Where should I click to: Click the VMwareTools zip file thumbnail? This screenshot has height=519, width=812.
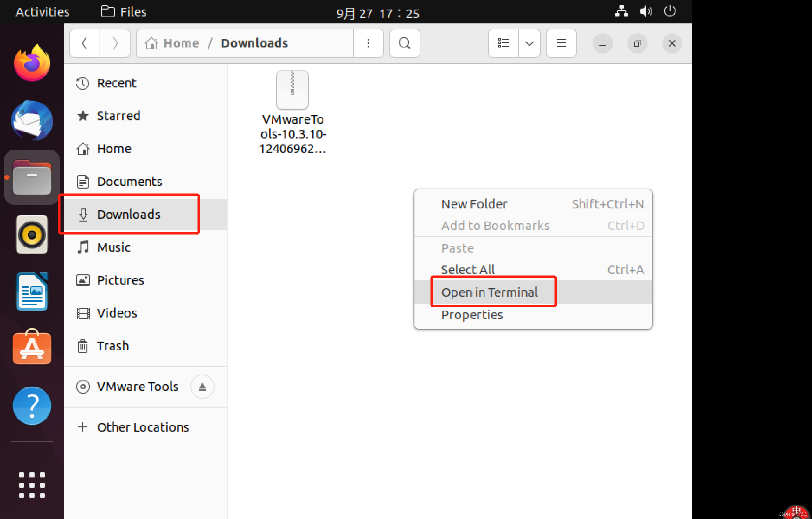(x=293, y=89)
